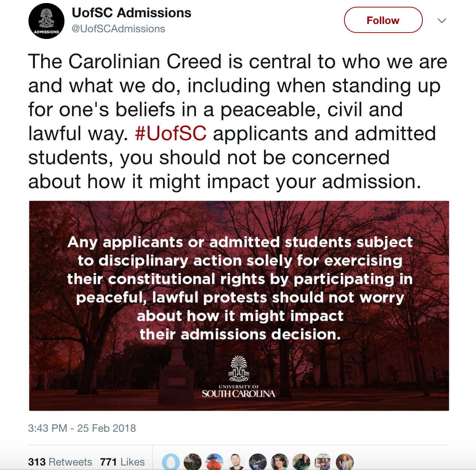Click the UofSC Admissions display name
The height and width of the screenshot is (470, 476).
[131, 13]
